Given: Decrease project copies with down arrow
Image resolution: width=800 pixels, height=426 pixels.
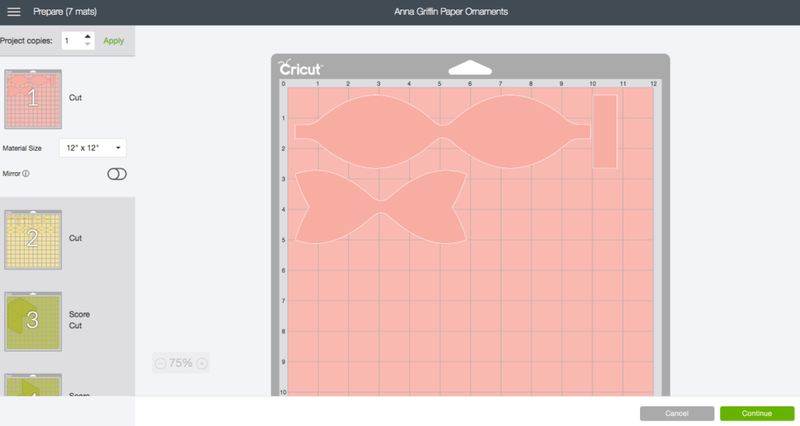Looking at the screenshot, I should 88,44.
